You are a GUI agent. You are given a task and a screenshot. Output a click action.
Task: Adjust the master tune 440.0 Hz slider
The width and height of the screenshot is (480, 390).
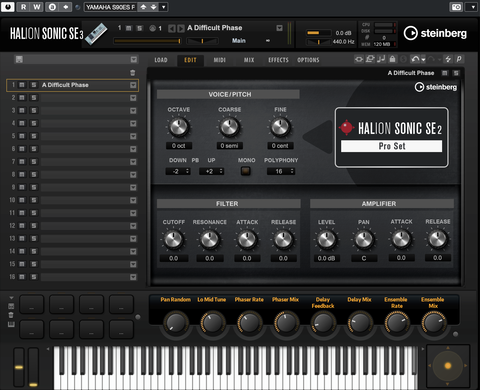pos(318,42)
